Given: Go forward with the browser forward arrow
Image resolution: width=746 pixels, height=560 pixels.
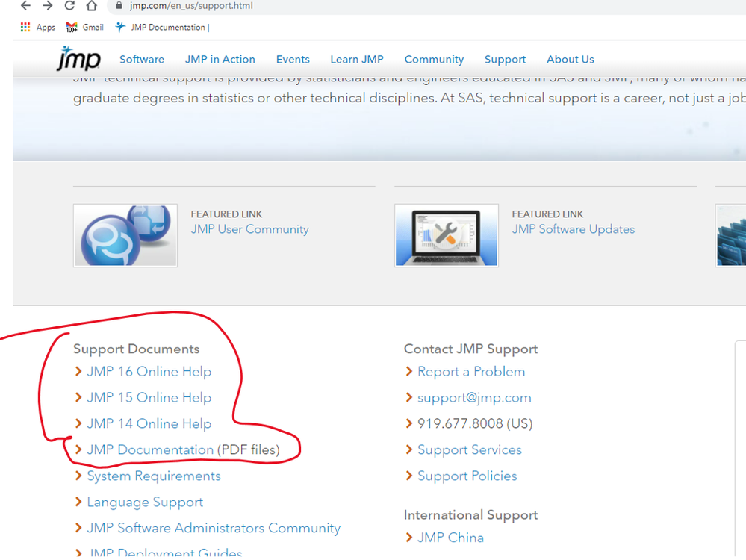Looking at the screenshot, I should (x=48, y=6).
